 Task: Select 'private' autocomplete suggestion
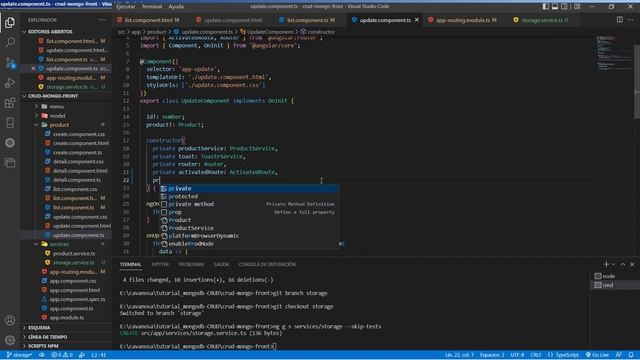click(249, 189)
